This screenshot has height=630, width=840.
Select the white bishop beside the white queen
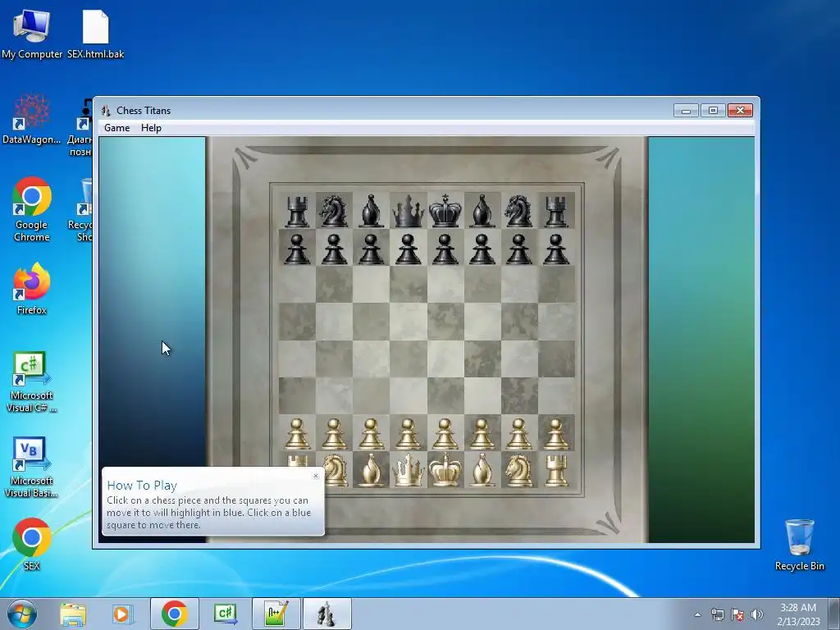pyautogui.click(x=372, y=470)
